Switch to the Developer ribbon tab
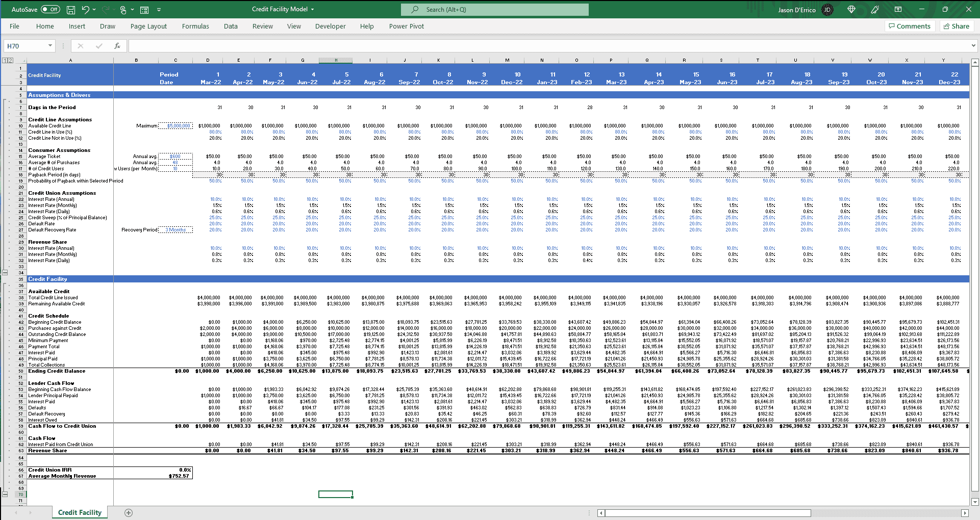The width and height of the screenshot is (980, 520). [x=330, y=26]
